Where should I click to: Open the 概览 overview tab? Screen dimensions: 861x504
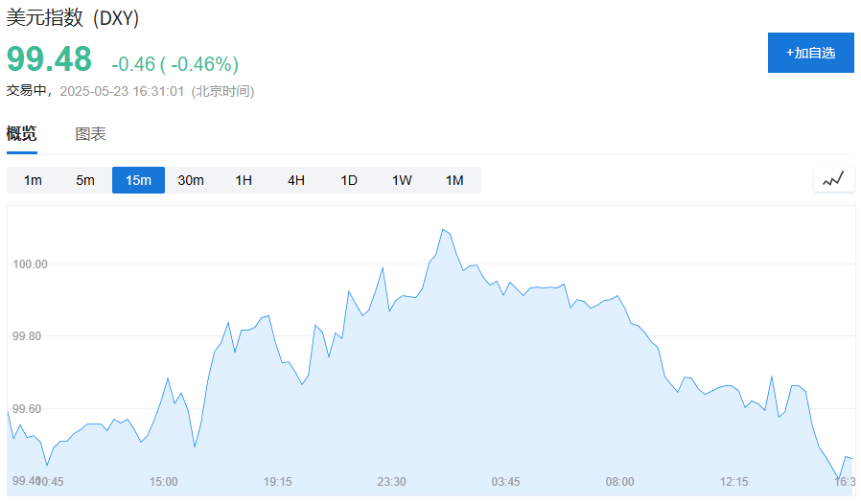tap(21, 133)
